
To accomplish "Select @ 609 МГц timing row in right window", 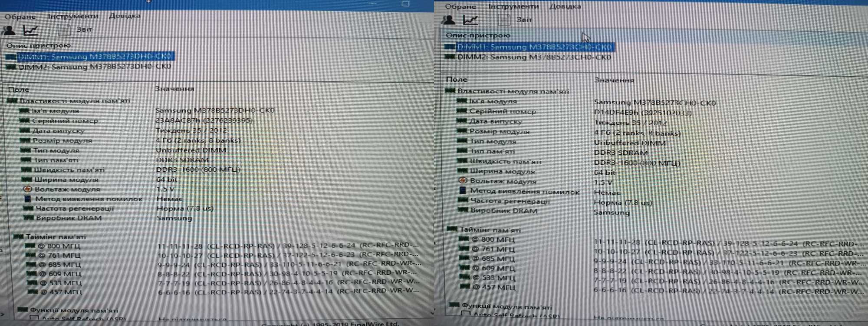I will coord(493,269).
